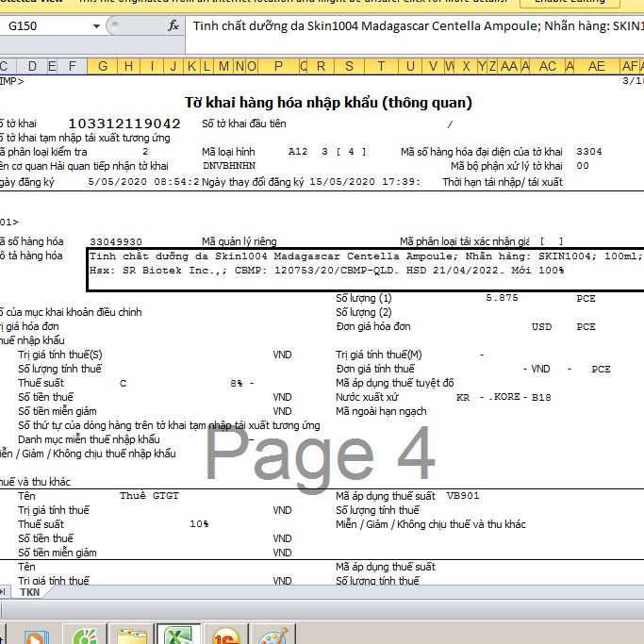Select column G header
This screenshot has height=644, width=644.
[103, 66]
